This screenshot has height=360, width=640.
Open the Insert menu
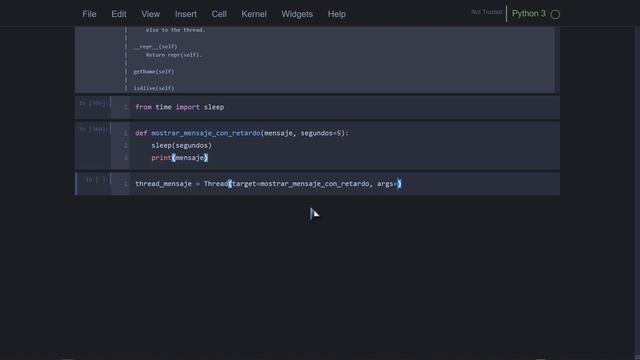(186, 14)
